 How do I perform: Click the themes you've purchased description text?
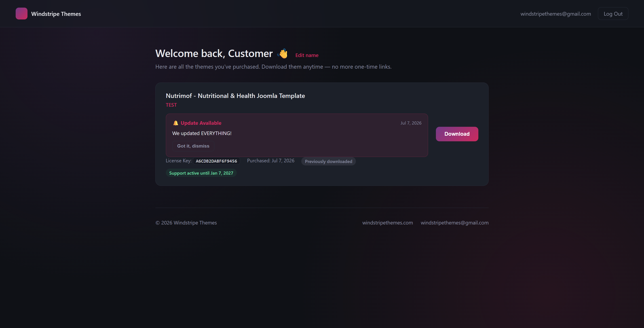273,67
